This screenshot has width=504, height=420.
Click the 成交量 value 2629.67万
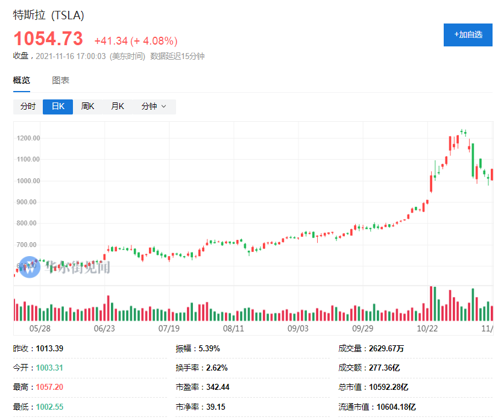point(387,348)
